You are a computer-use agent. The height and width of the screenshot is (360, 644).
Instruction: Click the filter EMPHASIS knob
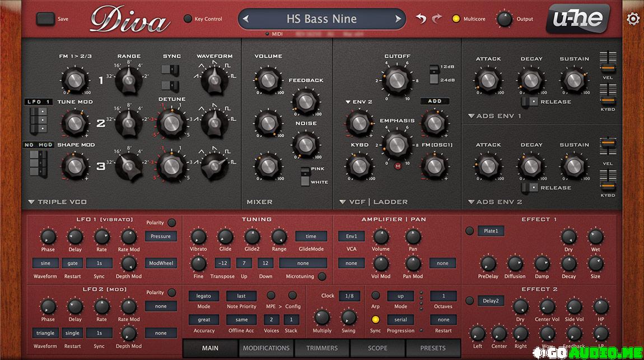(396, 144)
